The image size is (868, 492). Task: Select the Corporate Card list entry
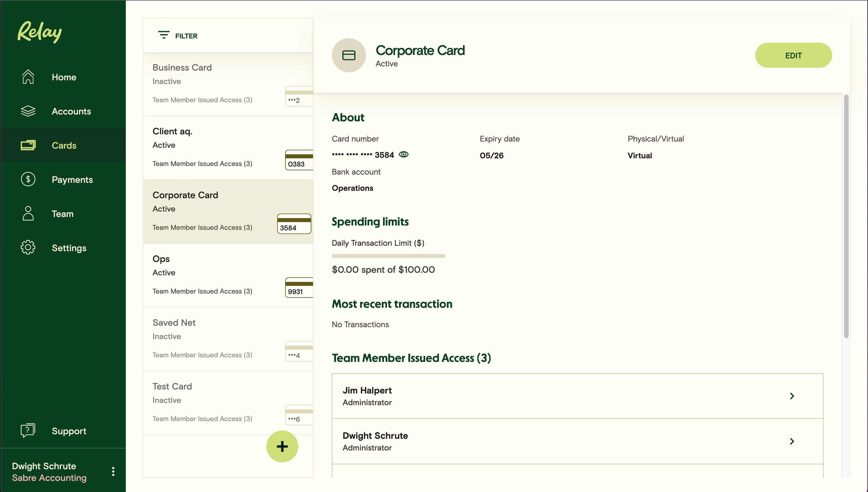(x=228, y=212)
